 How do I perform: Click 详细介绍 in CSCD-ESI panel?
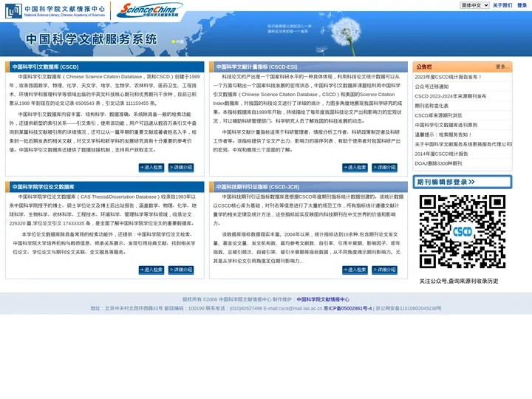[x=384, y=167]
